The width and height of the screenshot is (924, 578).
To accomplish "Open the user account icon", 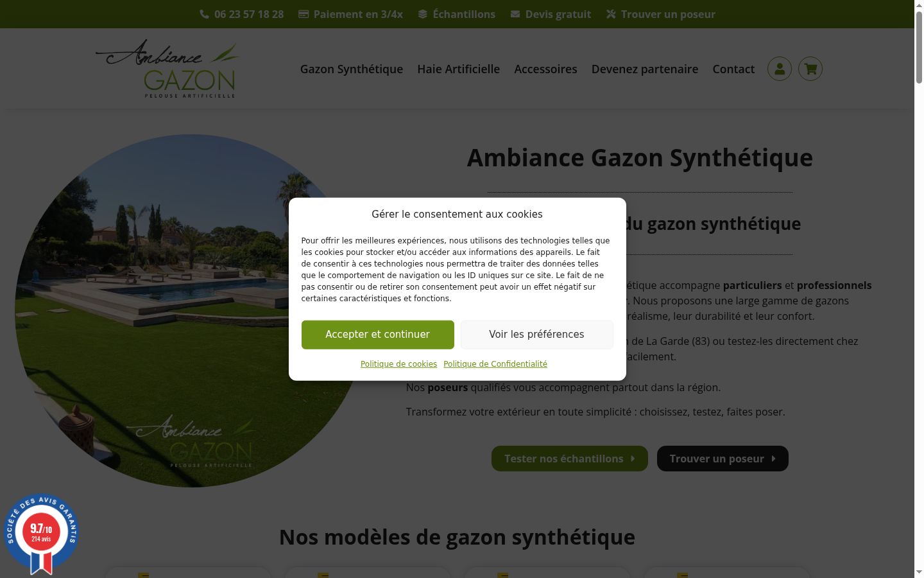I will [x=780, y=69].
